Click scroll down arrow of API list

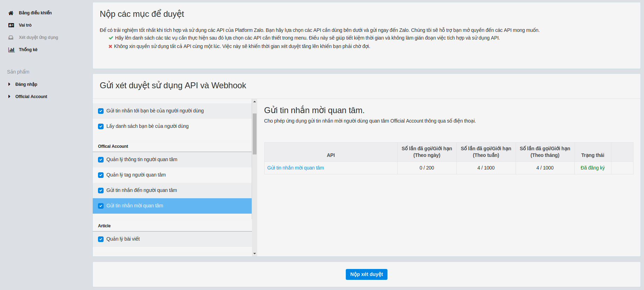click(254, 253)
